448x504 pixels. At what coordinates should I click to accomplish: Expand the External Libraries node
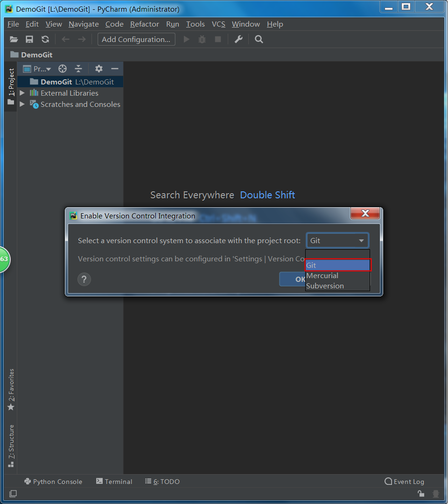22,93
